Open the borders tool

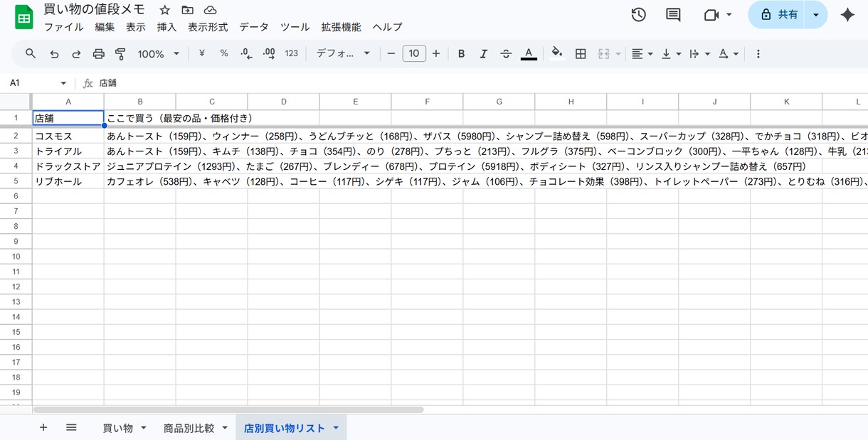tap(581, 53)
